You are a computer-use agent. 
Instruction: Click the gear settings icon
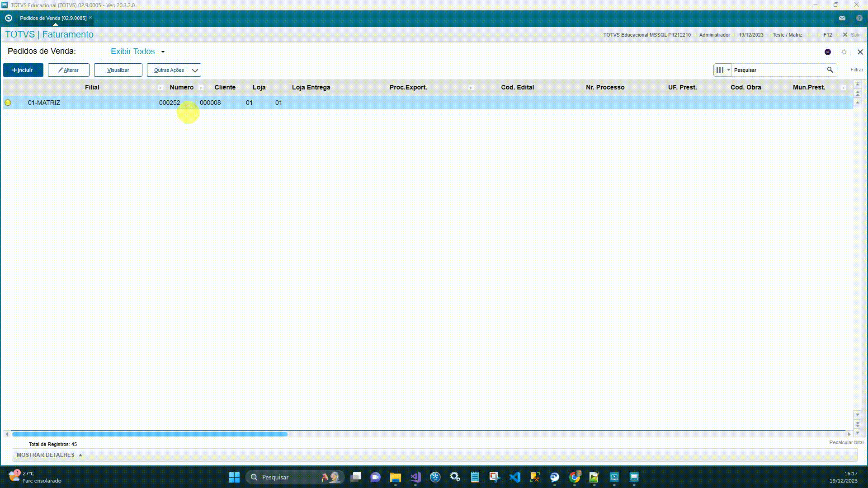coord(844,52)
